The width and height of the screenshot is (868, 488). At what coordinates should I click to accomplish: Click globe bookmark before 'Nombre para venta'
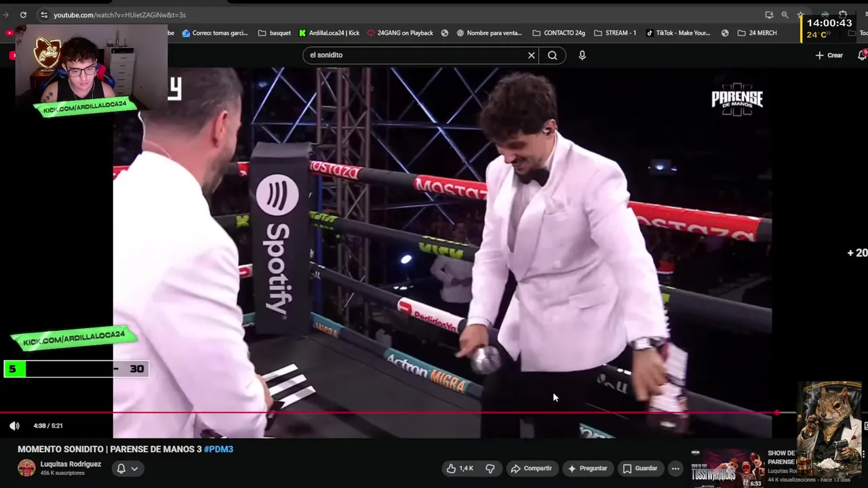(445, 33)
